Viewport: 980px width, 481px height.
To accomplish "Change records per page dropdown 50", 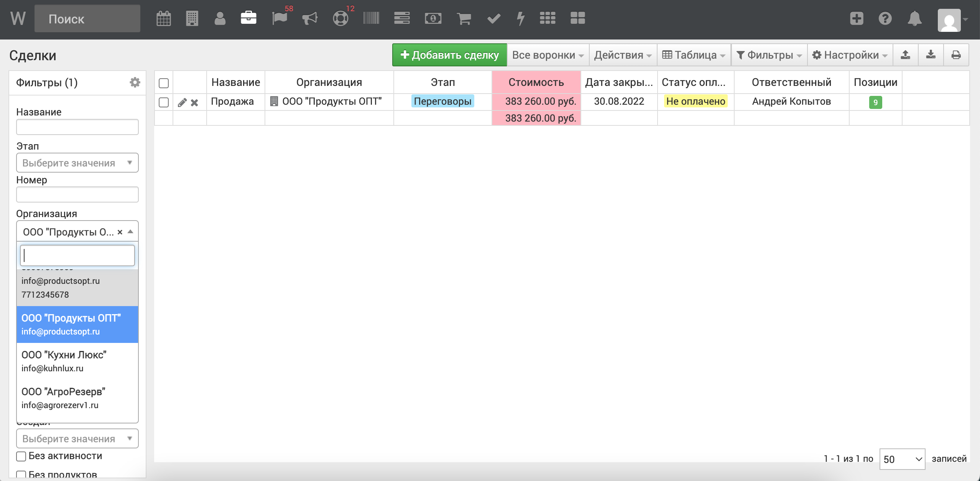I will pos(902,459).
